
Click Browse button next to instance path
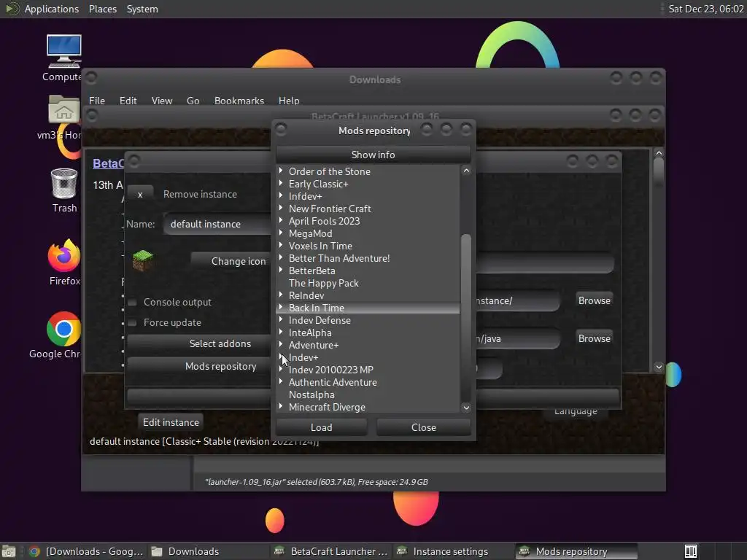click(594, 300)
